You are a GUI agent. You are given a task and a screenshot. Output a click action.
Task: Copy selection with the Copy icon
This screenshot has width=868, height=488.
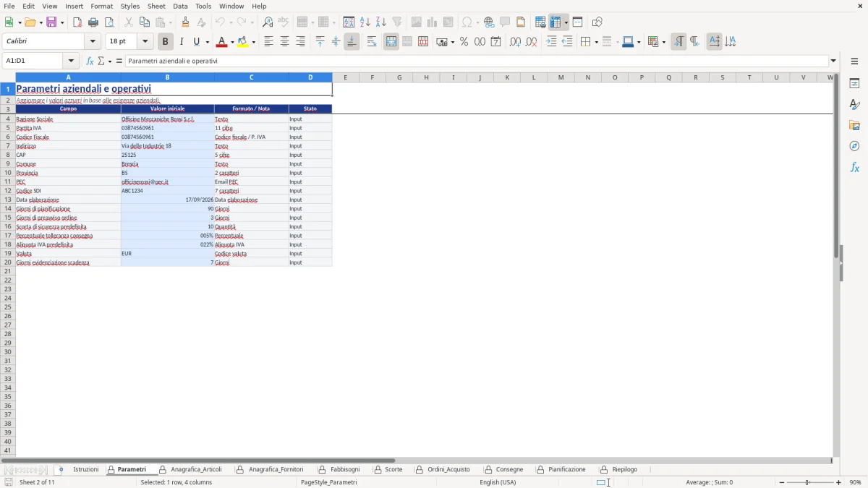(x=145, y=22)
